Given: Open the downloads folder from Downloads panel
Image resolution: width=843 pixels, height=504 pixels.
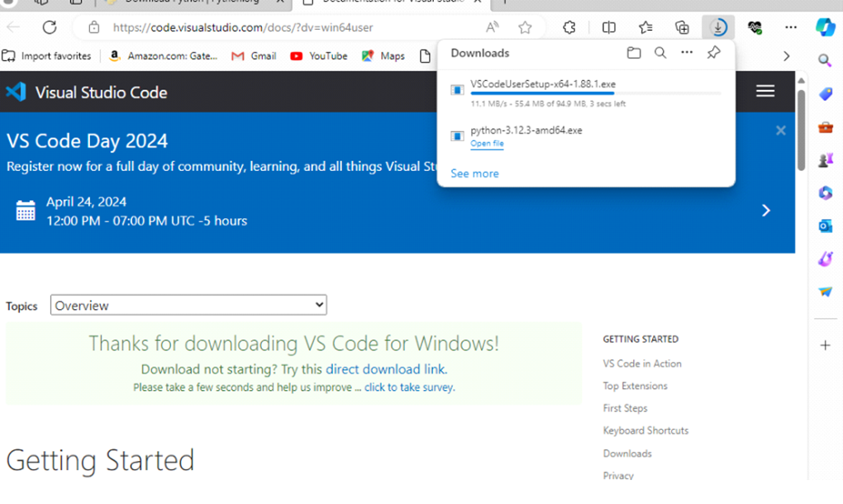Looking at the screenshot, I should 634,53.
